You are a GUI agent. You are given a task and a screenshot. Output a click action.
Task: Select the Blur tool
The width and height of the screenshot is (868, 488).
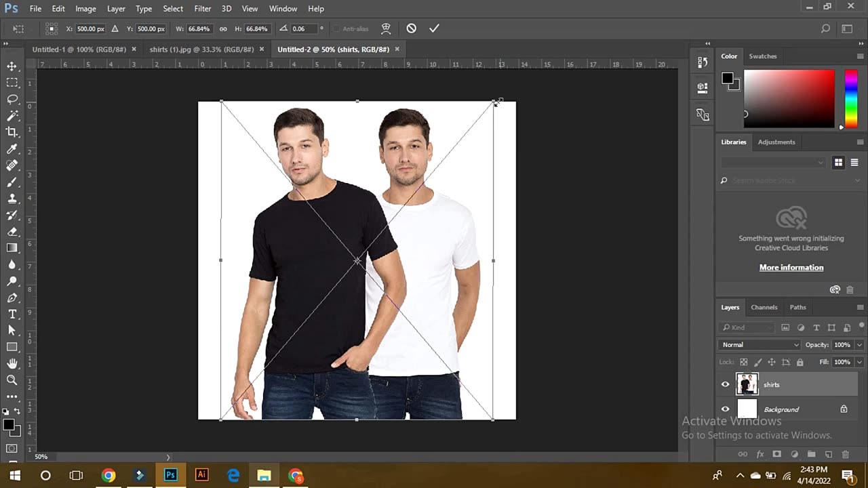pyautogui.click(x=12, y=265)
